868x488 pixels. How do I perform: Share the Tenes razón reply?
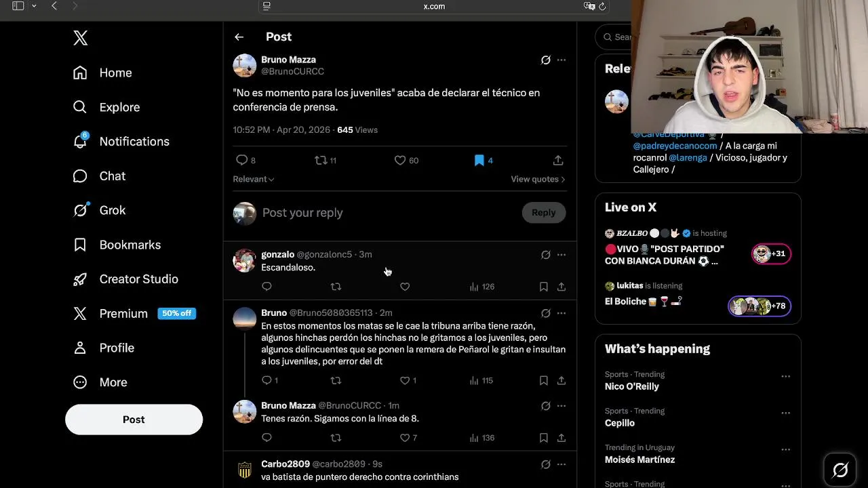[561, 438]
